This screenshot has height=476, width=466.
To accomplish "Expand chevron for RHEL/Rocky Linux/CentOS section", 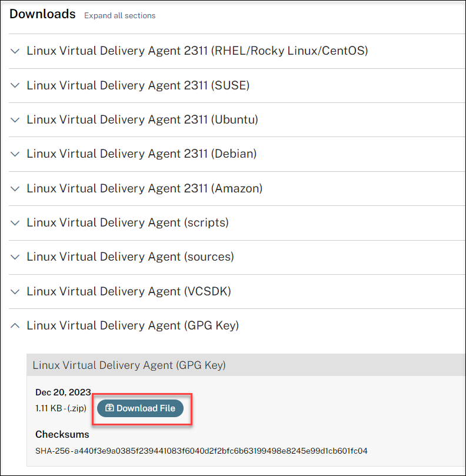I will pyautogui.click(x=15, y=51).
